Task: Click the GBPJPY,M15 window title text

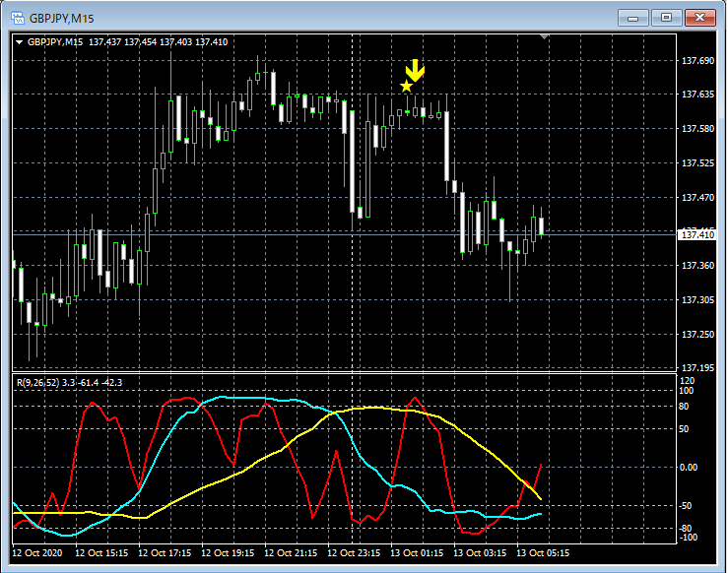Action: pos(62,19)
